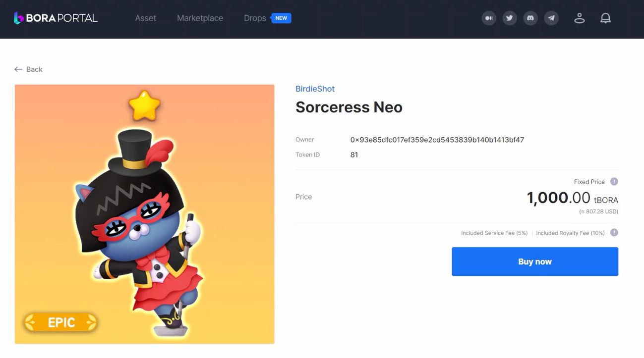Click the Sorceress Neo NFT image

[x=144, y=214]
